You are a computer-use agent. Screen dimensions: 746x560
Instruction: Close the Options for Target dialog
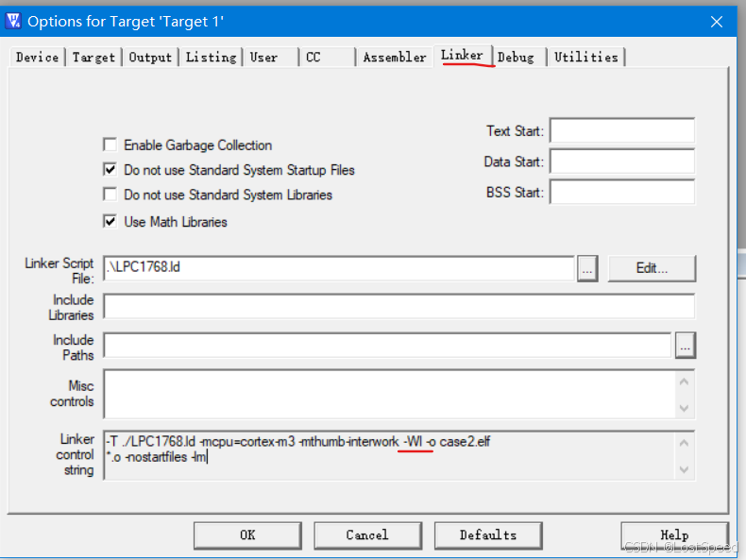[717, 22]
